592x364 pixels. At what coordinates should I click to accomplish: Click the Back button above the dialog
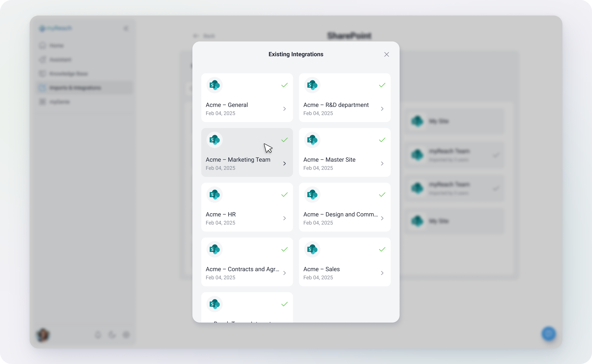point(204,36)
